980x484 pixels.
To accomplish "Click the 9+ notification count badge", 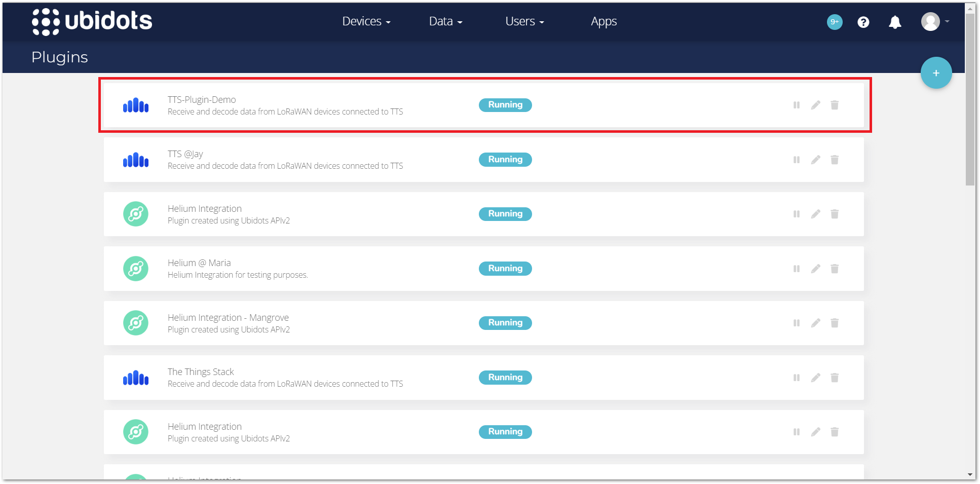I will [x=834, y=22].
